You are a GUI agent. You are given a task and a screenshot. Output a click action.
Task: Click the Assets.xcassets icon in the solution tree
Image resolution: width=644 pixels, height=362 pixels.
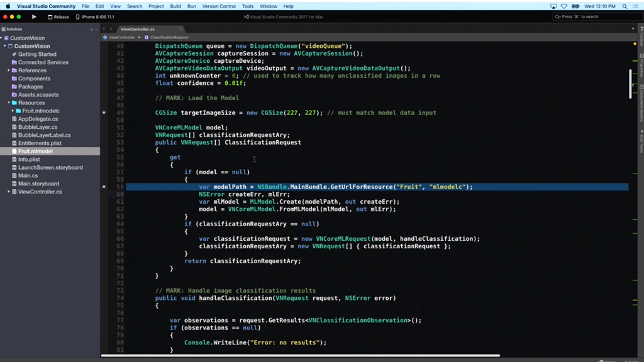click(x=13, y=95)
